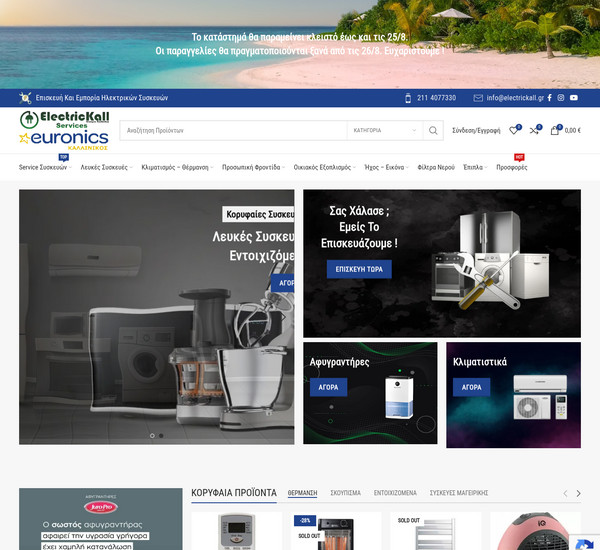Image resolution: width=600 pixels, height=550 pixels.
Task: Open the ΚΑΤΗΓΟΡΙΑ category dropdown
Action: click(x=385, y=131)
